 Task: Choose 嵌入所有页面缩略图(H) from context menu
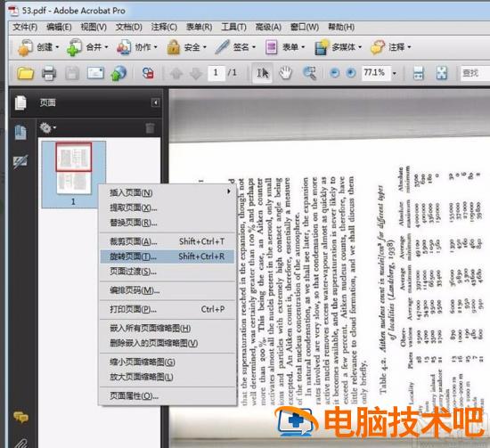pyautogui.click(x=167, y=328)
